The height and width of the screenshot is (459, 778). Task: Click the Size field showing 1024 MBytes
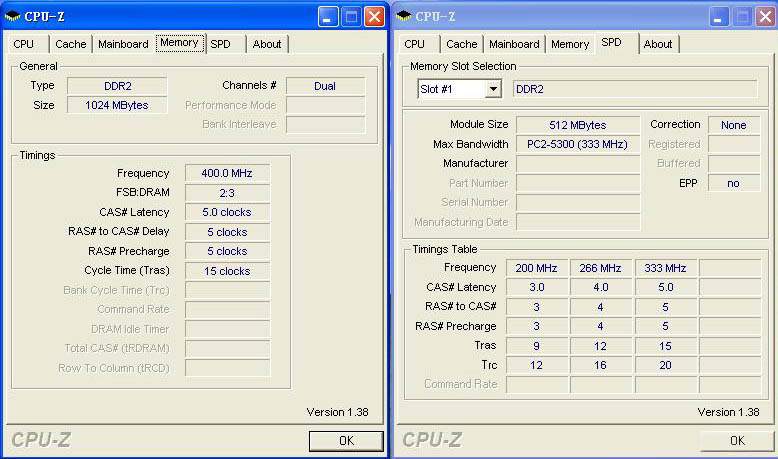pos(117,105)
